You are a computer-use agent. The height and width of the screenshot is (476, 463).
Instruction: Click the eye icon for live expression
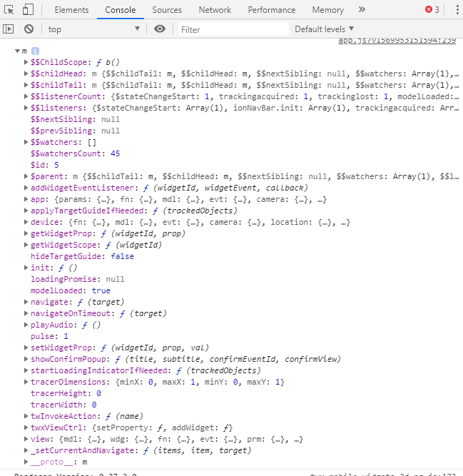[160, 29]
